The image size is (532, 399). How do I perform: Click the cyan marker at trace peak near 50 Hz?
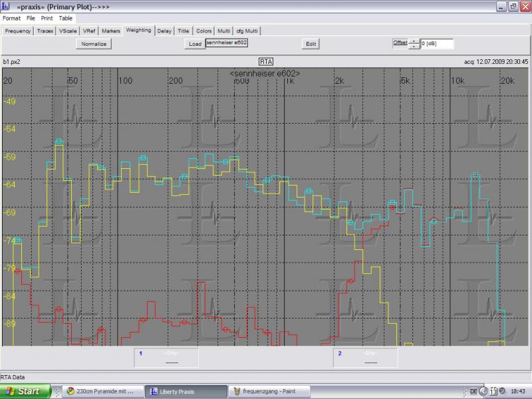click(x=59, y=142)
